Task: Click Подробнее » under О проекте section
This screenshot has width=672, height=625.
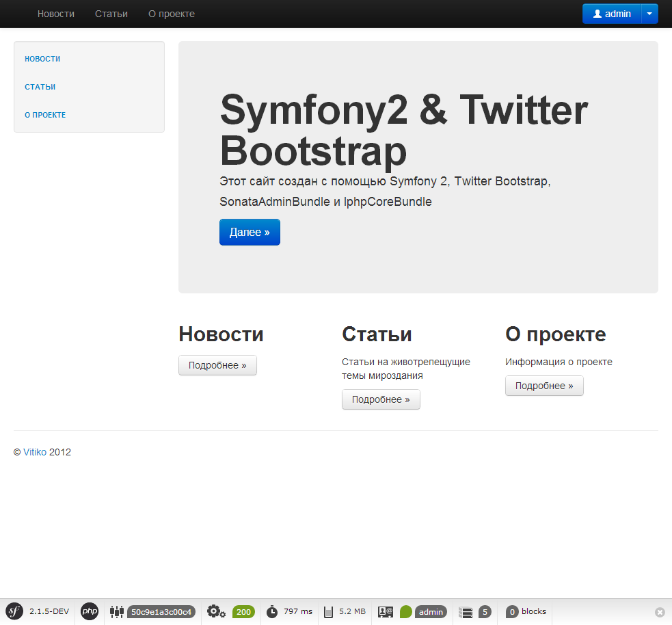Action: point(544,386)
